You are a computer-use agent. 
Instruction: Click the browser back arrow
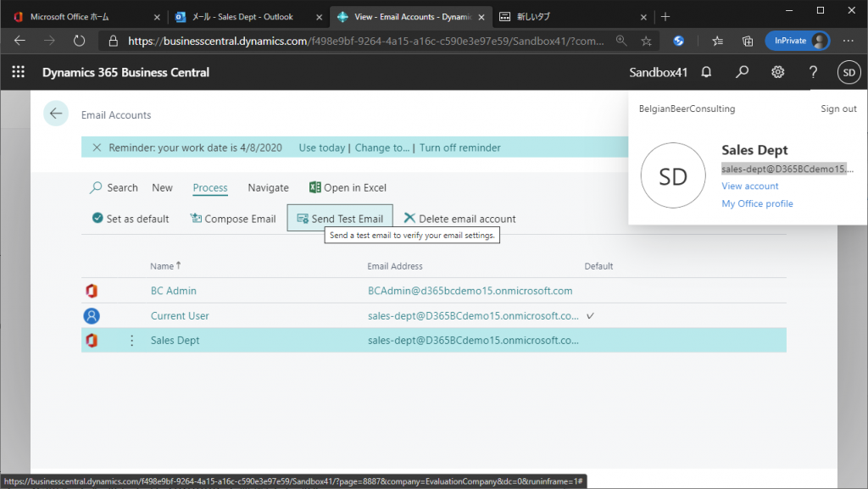20,41
